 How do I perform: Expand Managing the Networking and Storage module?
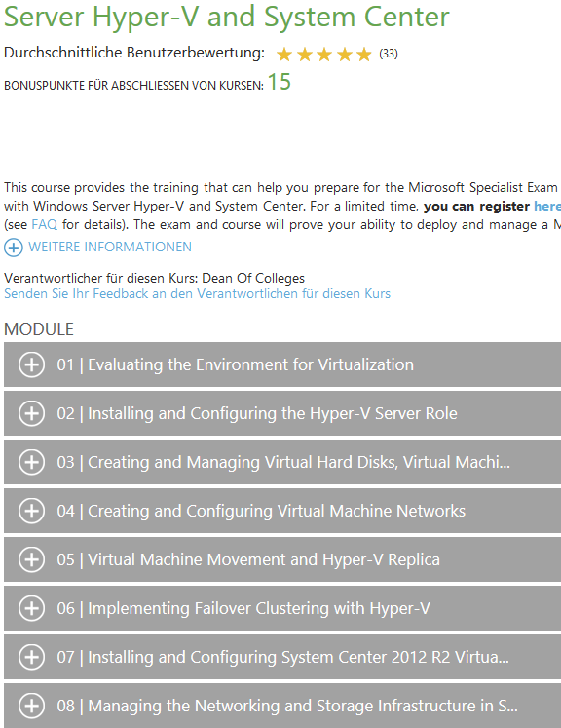point(282,706)
